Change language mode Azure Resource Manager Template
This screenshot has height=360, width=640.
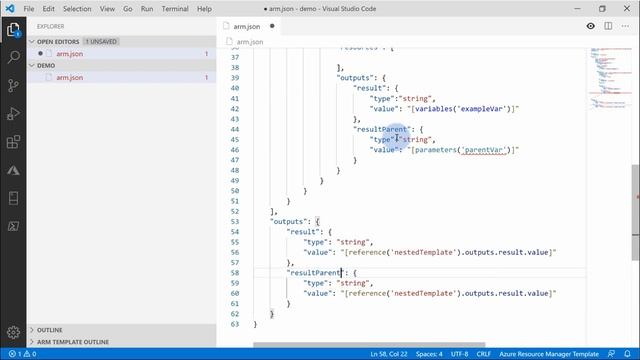(549, 354)
